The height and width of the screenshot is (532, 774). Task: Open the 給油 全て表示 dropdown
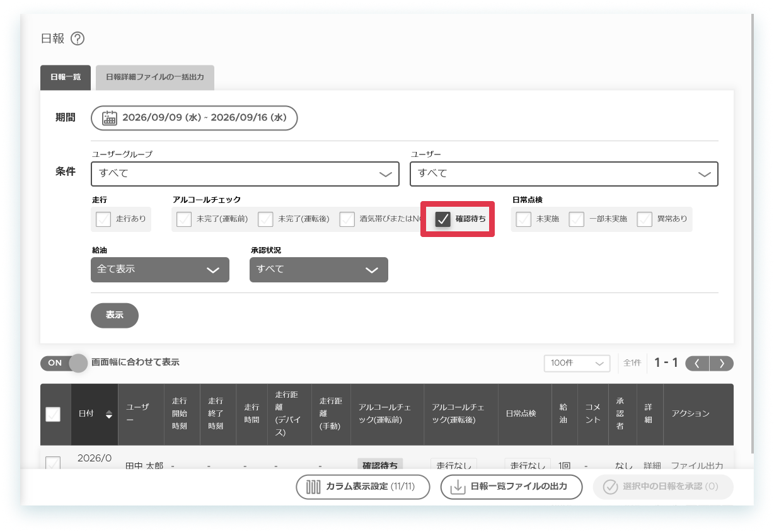pyautogui.click(x=160, y=270)
